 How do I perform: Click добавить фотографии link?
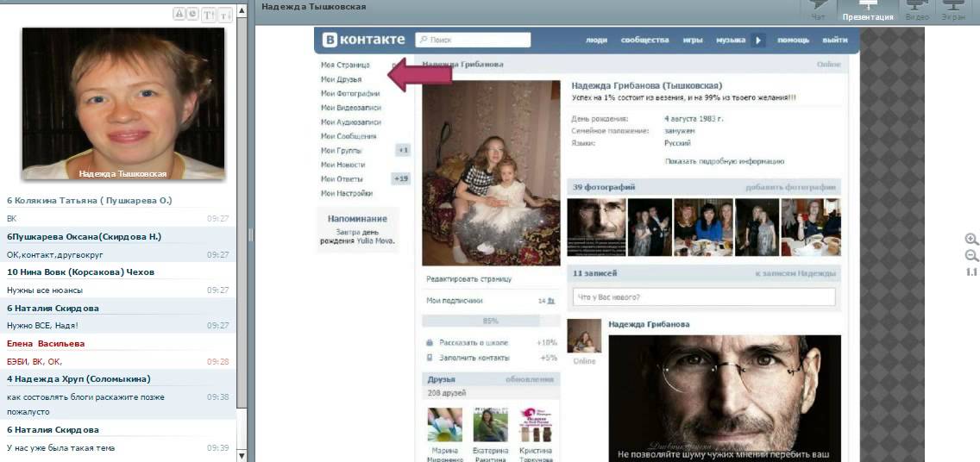790,187
